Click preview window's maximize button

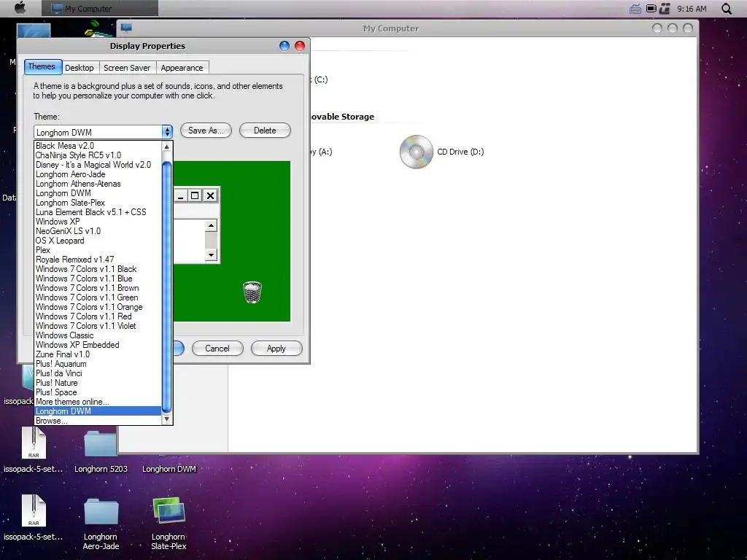click(195, 195)
